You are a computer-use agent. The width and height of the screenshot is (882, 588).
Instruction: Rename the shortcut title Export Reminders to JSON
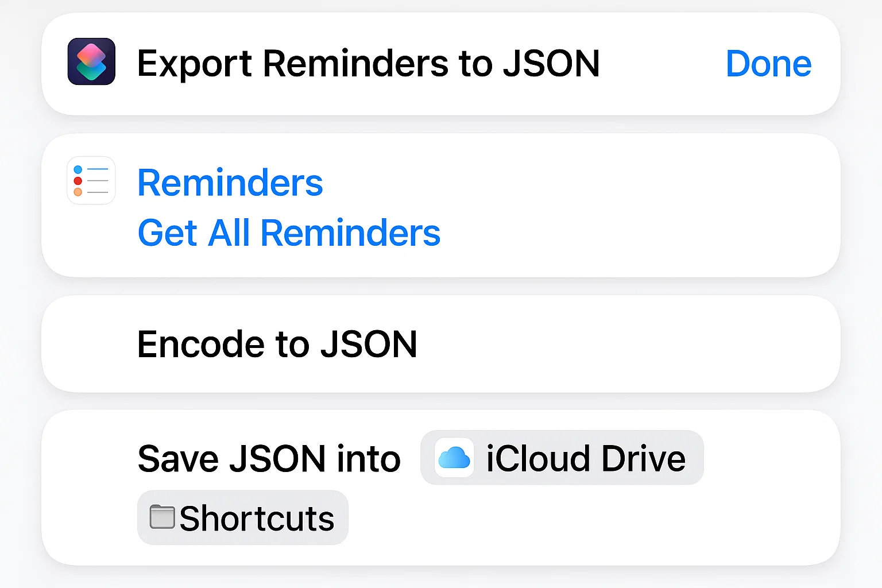(368, 63)
